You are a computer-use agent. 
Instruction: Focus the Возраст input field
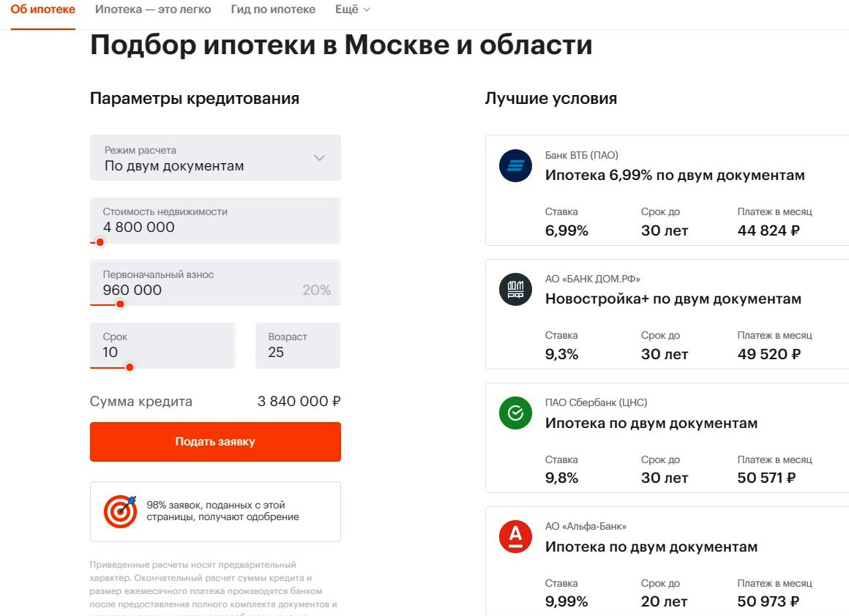[x=298, y=345]
